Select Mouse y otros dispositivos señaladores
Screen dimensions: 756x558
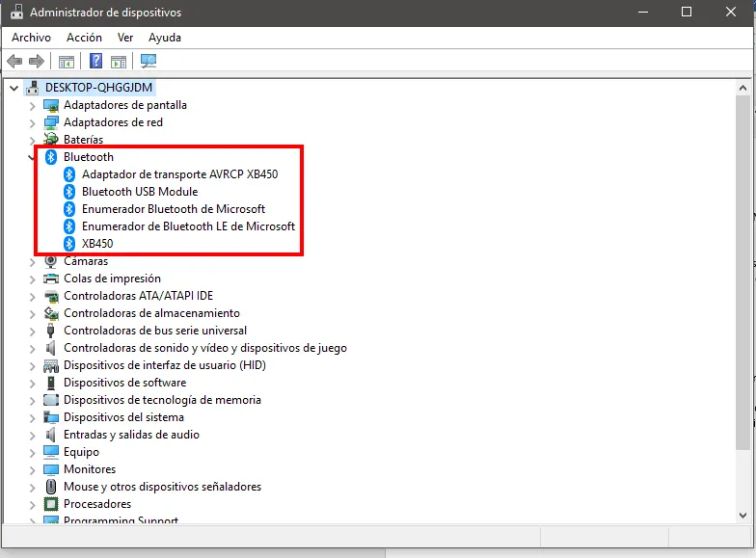[162, 487]
